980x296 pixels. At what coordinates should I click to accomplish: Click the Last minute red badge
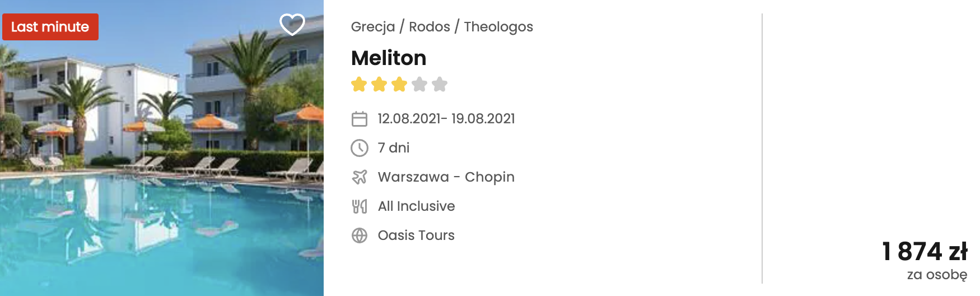point(50,27)
